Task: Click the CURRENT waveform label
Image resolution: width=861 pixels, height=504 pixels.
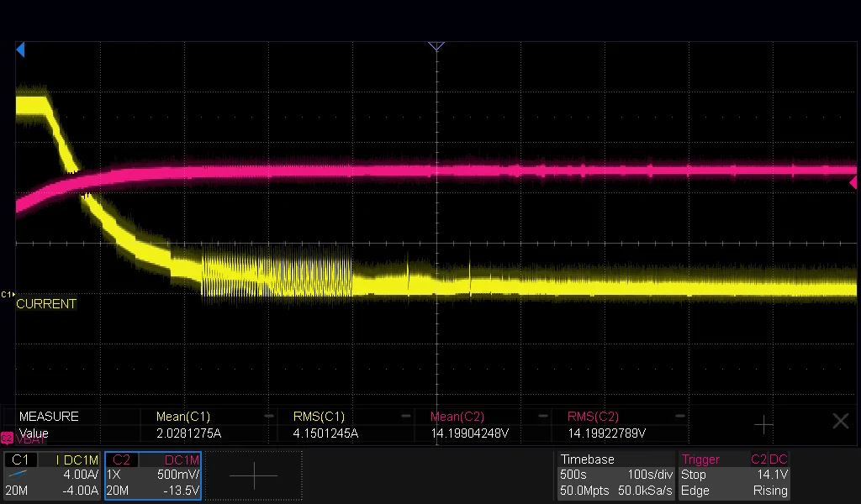Action: point(46,304)
